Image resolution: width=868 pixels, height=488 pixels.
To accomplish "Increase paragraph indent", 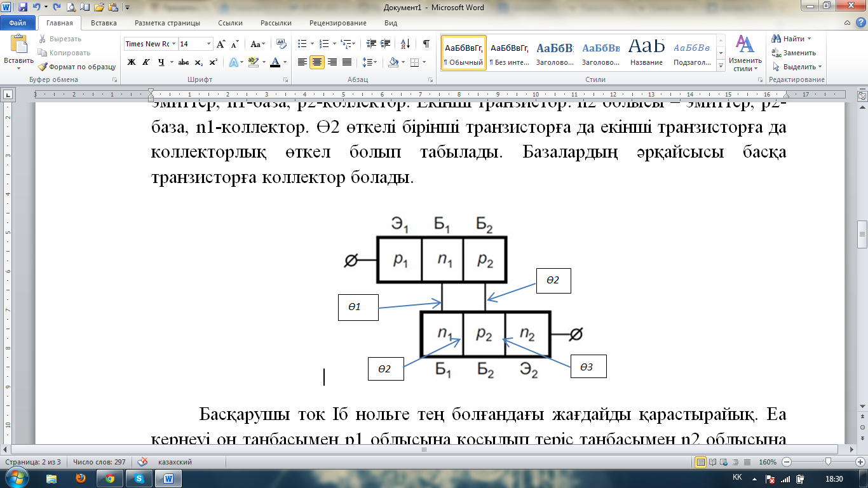I will click(x=385, y=44).
